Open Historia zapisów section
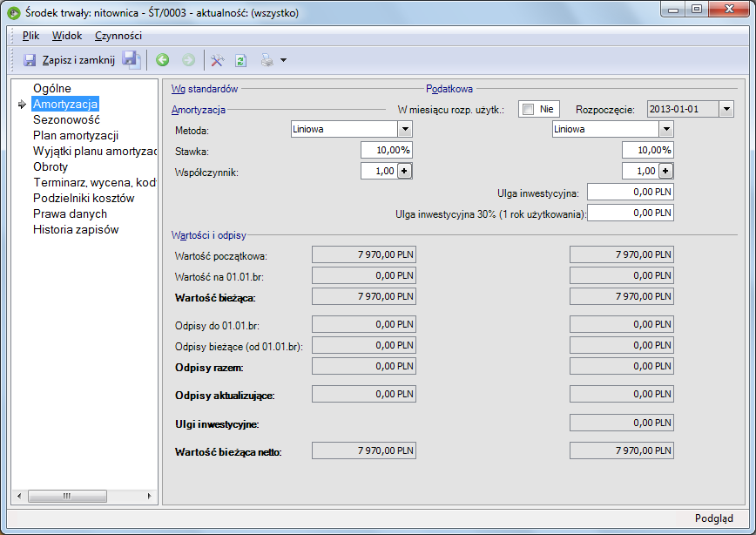The image size is (756, 535). tap(76, 230)
